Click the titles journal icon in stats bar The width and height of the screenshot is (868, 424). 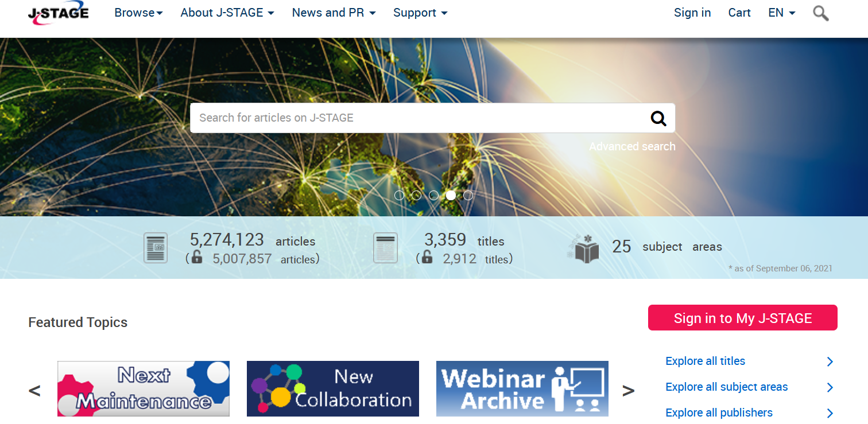coord(385,248)
